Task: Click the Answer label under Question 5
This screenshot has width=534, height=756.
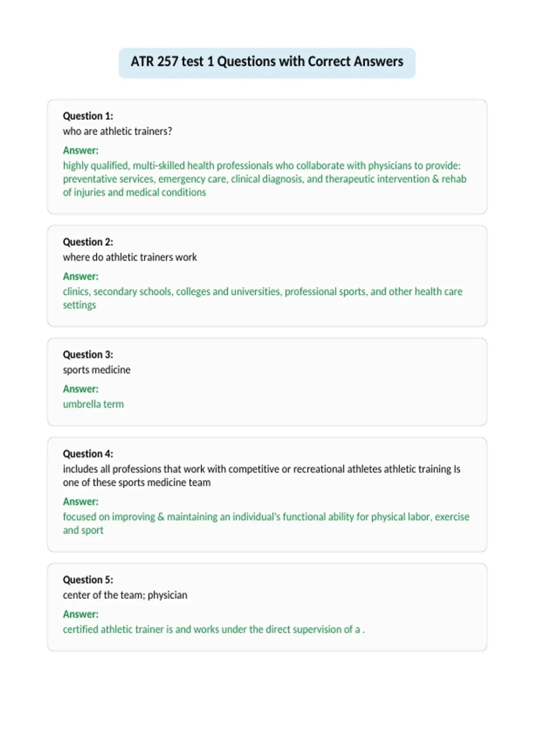Action: point(81,614)
